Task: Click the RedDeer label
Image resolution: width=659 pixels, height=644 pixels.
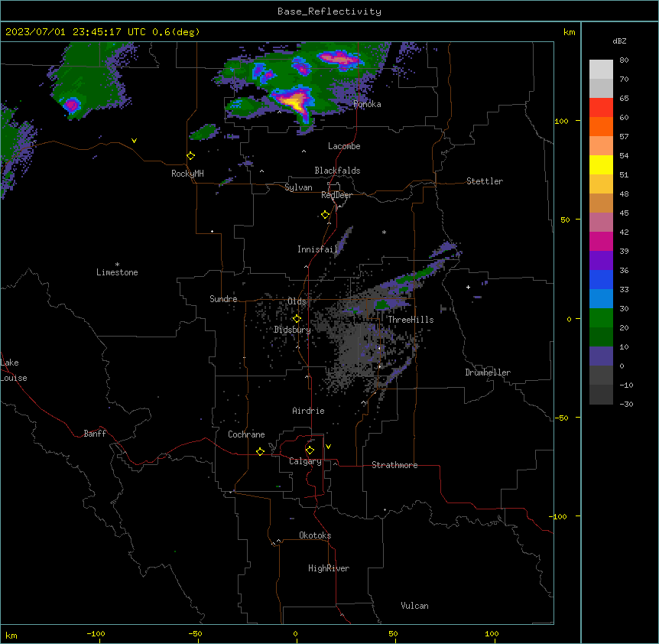Action: (336, 195)
